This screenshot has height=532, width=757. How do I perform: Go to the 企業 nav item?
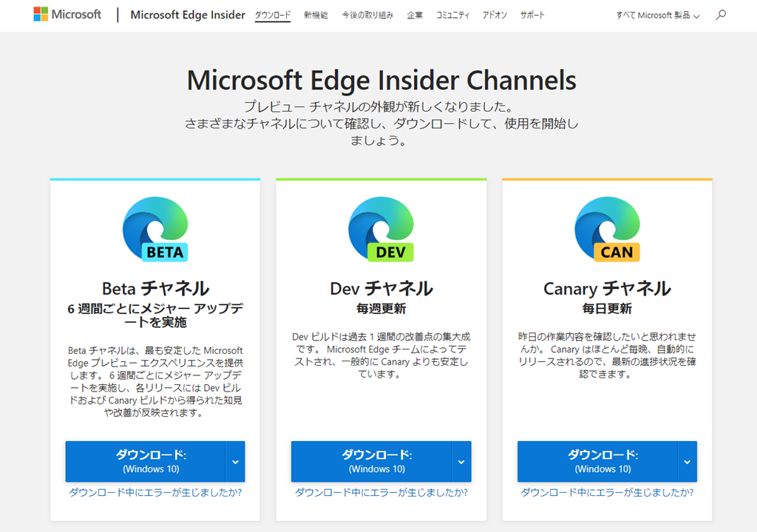[x=415, y=15]
